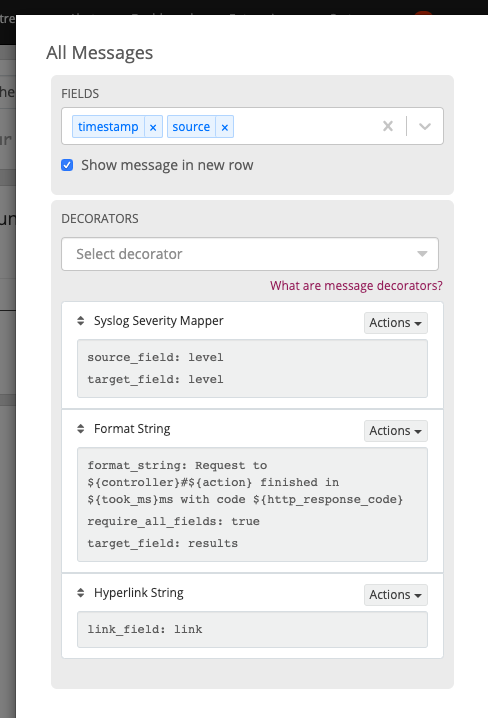Toggle Show message in new row checkbox

coord(67,165)
